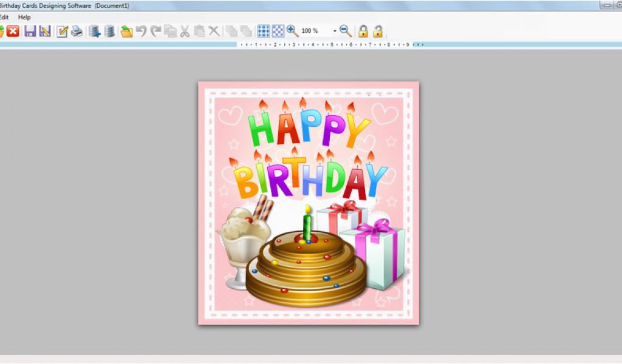The width and height of the screenshot is (622, 364).
Task: Expand the zoom percentage dropdown arrow
Action: coord(334,31)
